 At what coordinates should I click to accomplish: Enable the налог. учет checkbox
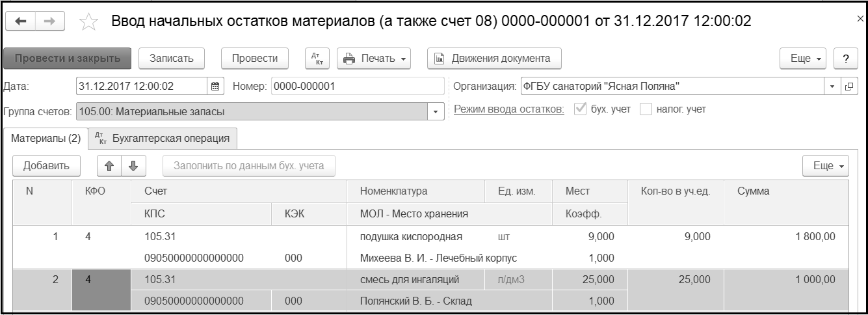click(646, 109)
